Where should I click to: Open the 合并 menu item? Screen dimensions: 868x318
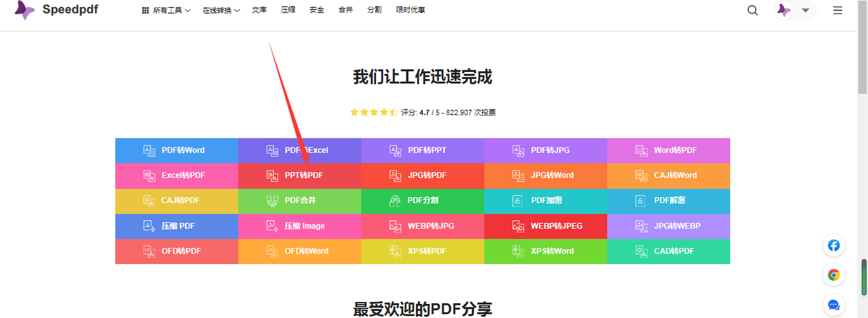tap(345, 10)
